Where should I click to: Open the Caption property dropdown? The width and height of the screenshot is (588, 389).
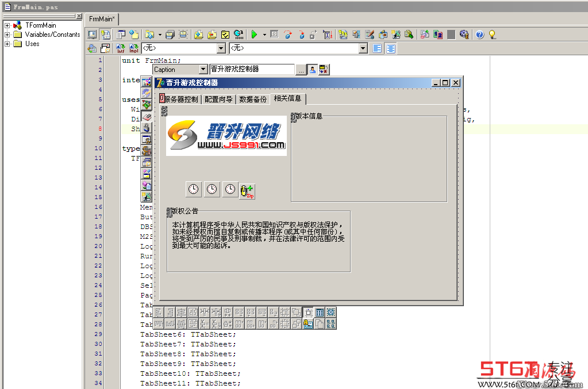pyautogui.click(x=203, y=70)
